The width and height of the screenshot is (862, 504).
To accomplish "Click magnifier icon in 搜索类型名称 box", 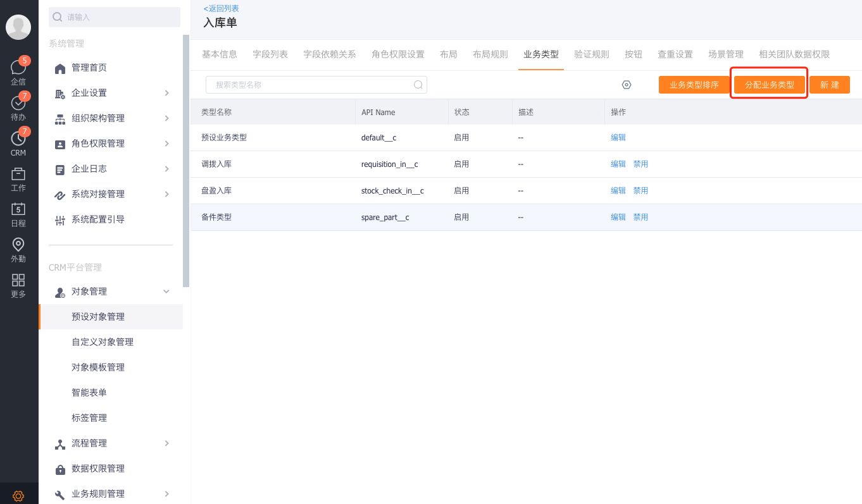I will coord(418,85).
